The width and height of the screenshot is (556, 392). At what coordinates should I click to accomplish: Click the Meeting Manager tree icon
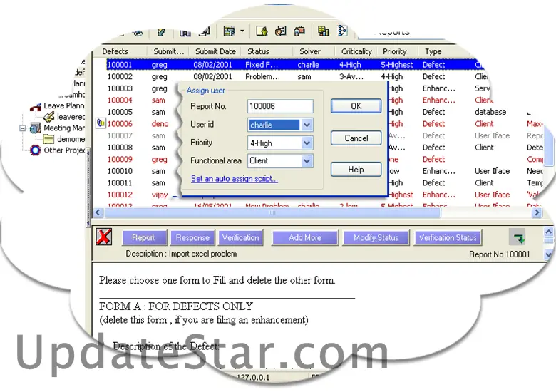click(36, 128)
